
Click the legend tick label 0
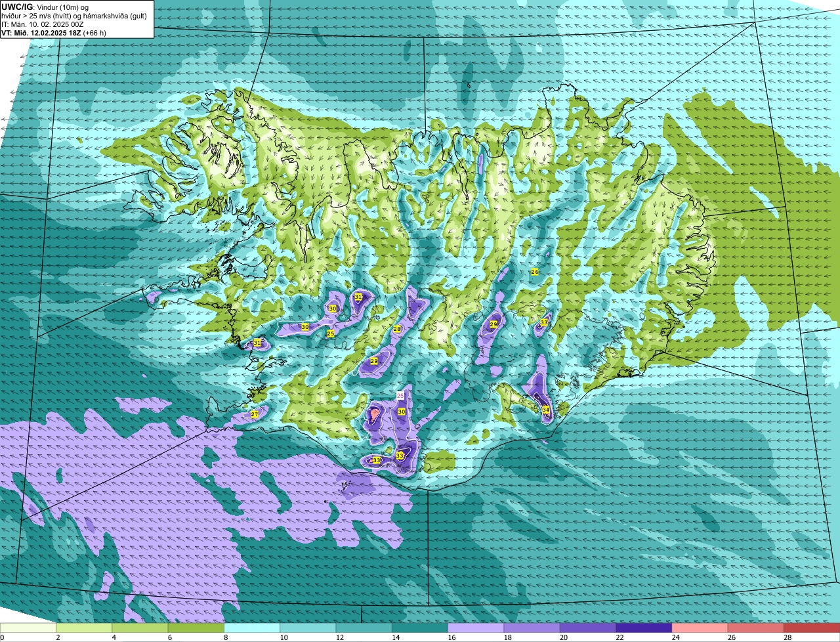click(2, 637)
